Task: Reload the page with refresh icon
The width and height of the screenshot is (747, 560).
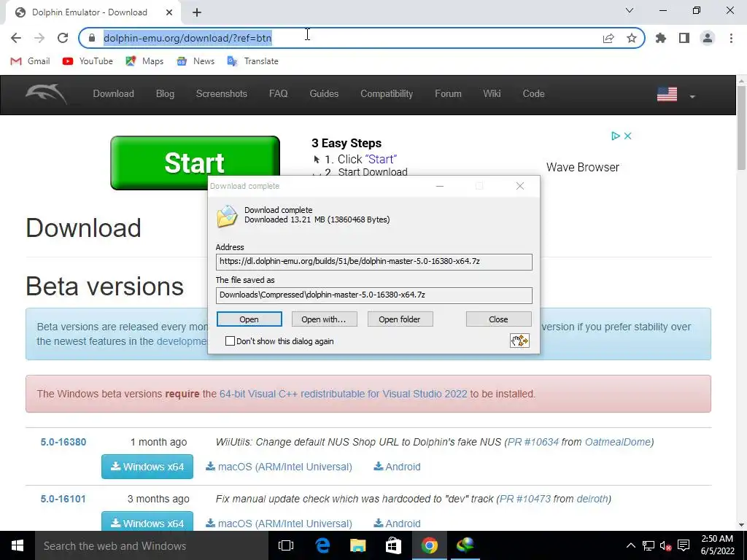Action: [x=63, y=38]
